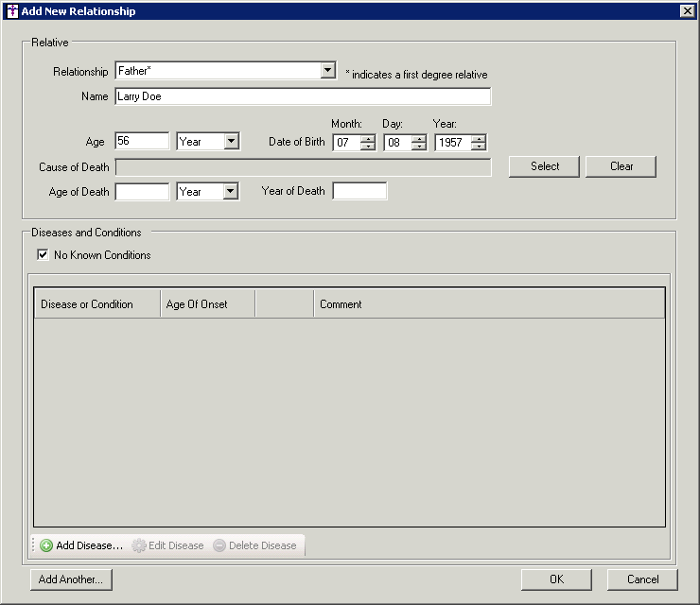Click the Cancel button
Image resolution: width=700 pixels, height=605 pixels.
click(x=642, y=579)
